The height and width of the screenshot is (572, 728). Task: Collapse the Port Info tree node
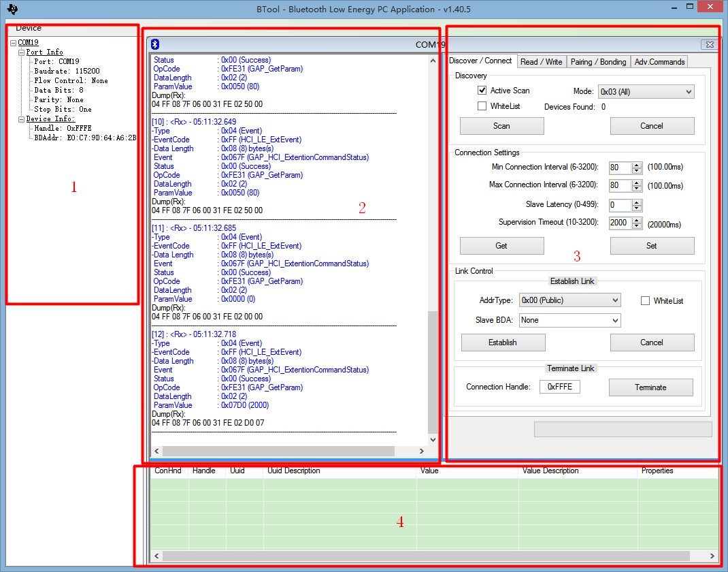(21, 52)
